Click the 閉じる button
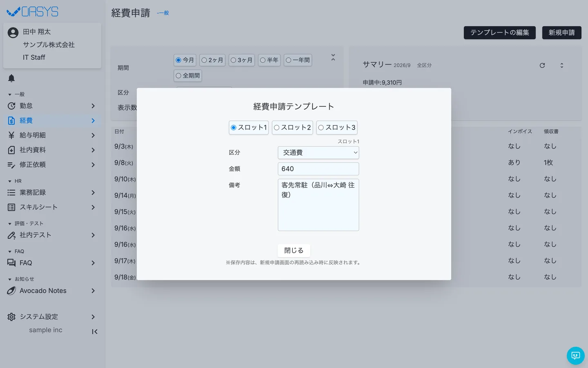588x368 pixels. [x=294, y=251]
